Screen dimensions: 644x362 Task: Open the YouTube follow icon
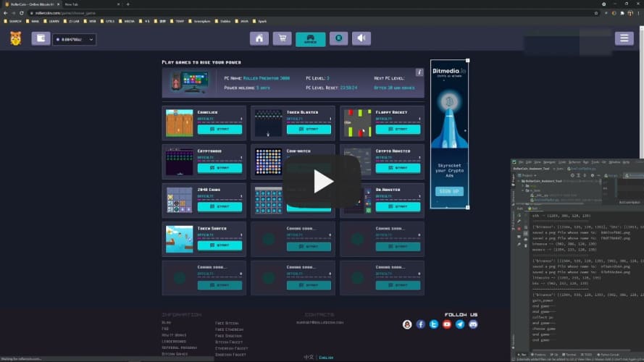[x=447, y=324]
